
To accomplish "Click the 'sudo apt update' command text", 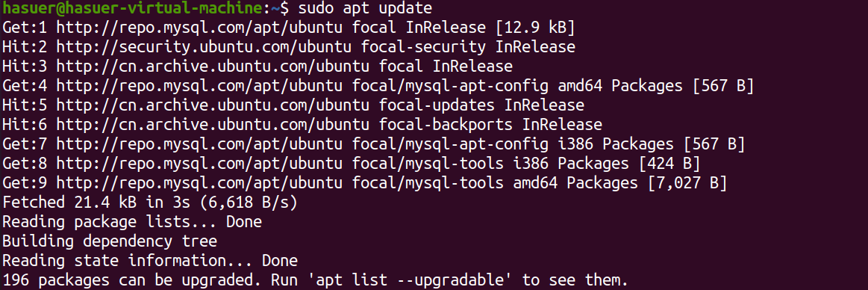I will pos(366,9).
